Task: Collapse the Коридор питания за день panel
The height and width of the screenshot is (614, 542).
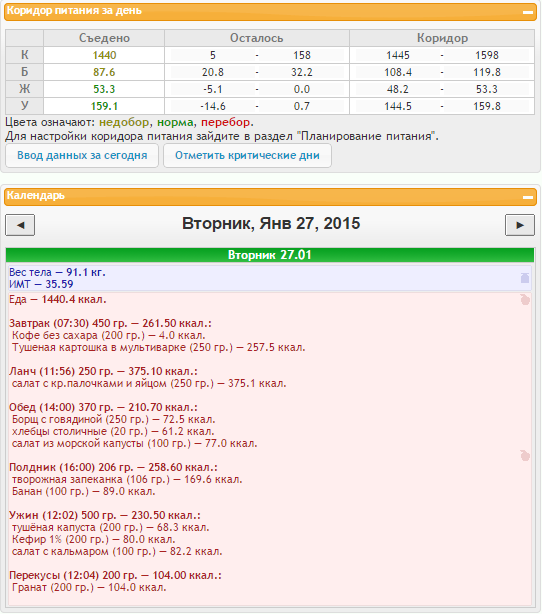Action: pos(528,13)
